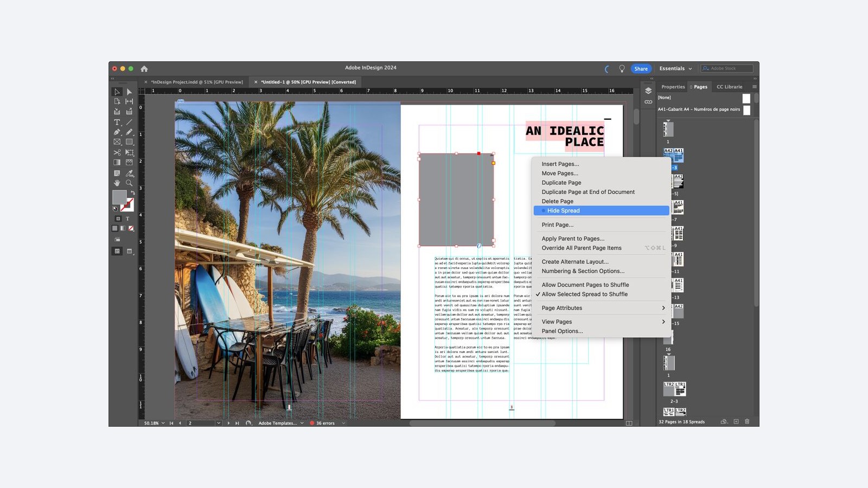
Task: Switch to the InDesign Project.indd tab
Action: click(x=197, y=82)
